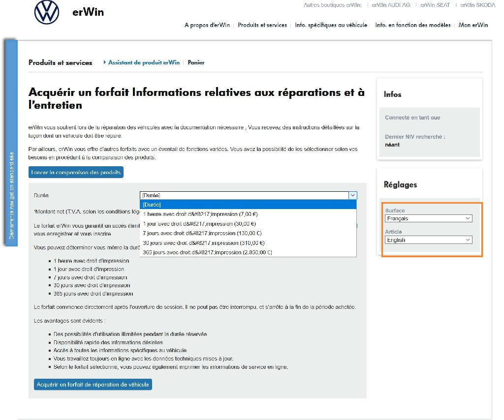Click the arrow before Assistant de produit erWin

pos(105,62)
